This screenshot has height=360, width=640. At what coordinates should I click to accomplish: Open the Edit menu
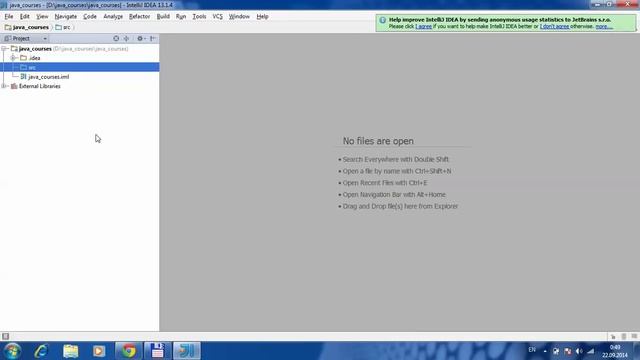pos(24,17)
